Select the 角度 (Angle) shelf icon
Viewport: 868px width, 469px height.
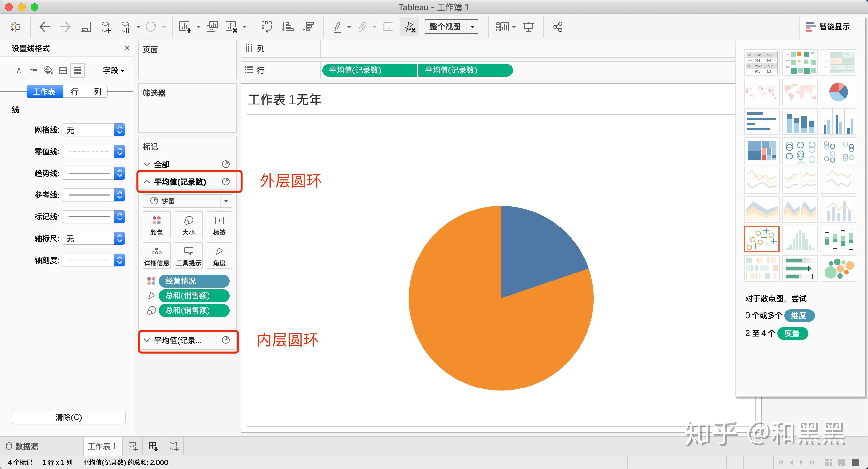tap(219, 255)
